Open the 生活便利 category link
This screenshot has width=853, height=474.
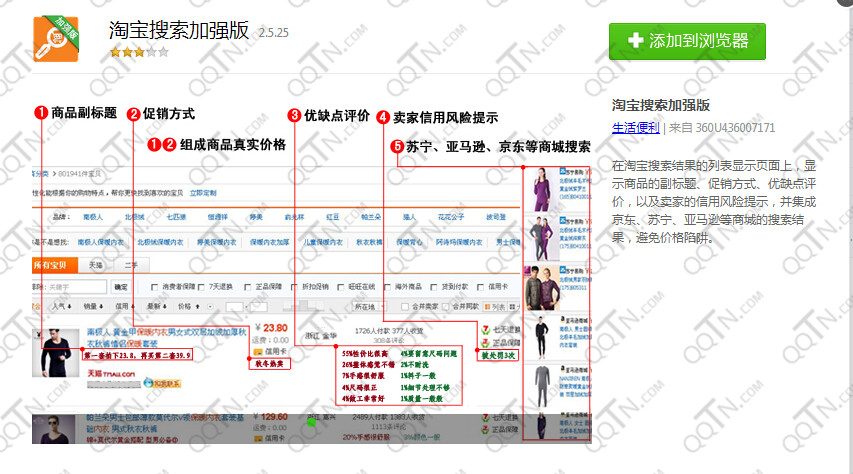(x=635, y=128)
